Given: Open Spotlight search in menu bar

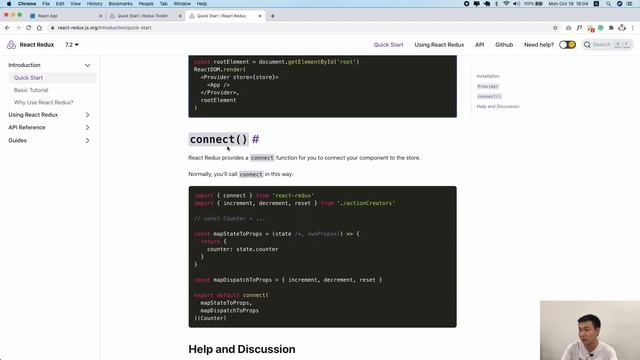Looking at the screenshot, I should [x=608, y=4].
